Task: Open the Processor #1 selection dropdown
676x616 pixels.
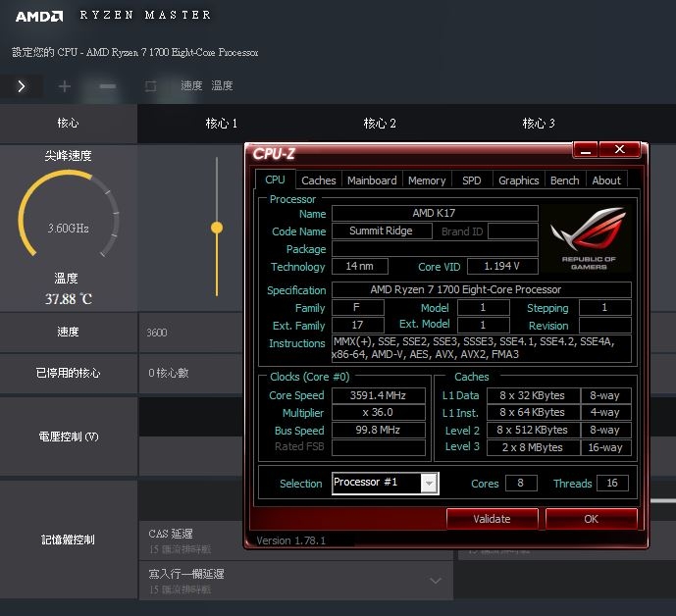Action: [x=386, y=484]
